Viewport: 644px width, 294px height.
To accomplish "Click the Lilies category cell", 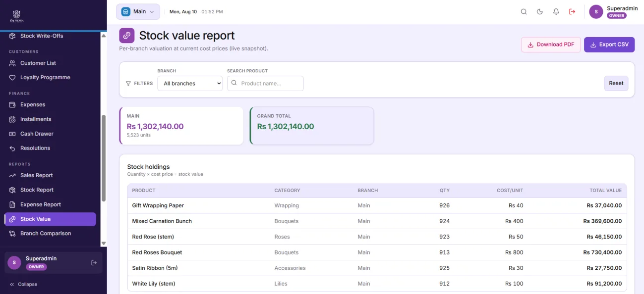I will 281,284.
